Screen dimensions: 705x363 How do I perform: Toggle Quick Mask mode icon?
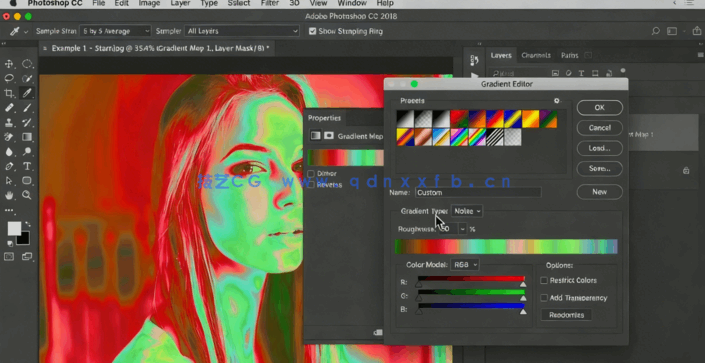(x=9, y=257)
